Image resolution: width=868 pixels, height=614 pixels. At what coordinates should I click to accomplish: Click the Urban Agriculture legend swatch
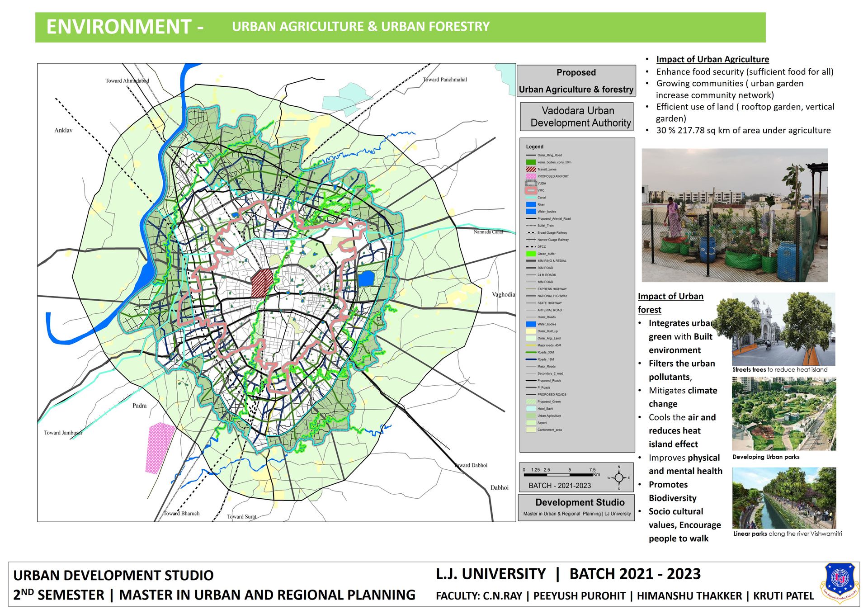531,416
